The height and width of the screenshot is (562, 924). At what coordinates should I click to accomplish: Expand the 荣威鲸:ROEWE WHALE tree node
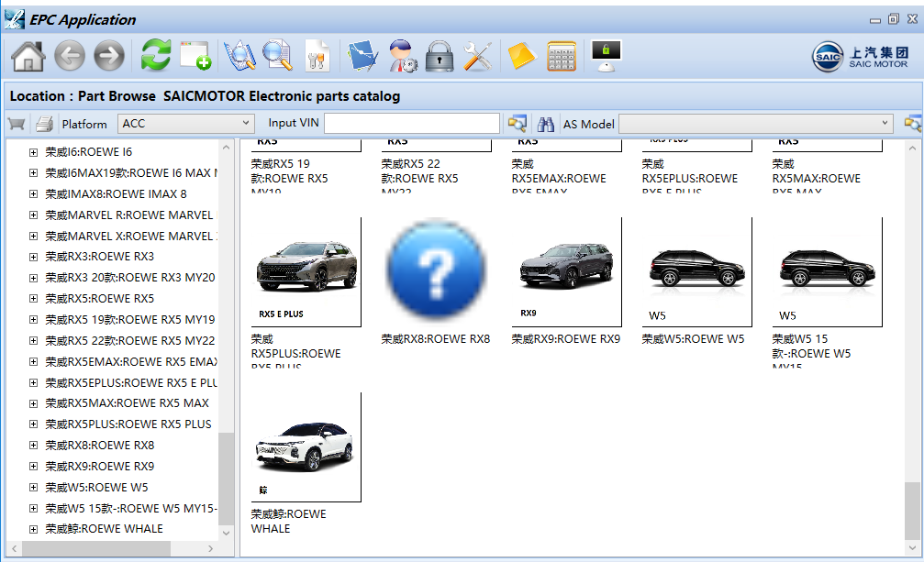(34, 529)
